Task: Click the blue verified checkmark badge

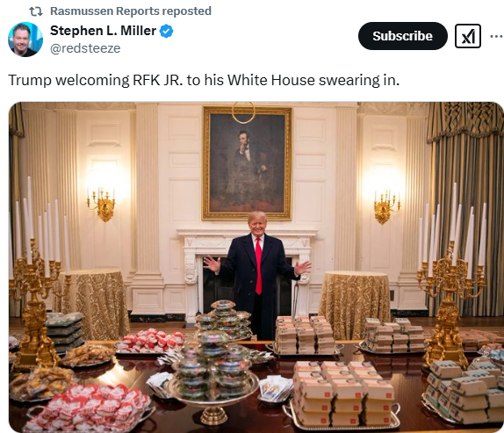Action: coord(167,32)
